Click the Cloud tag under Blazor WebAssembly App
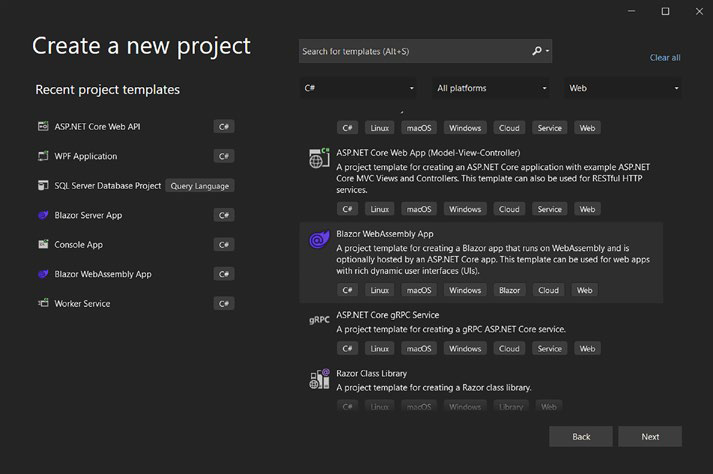713x474 pixels. pos(548,290)
